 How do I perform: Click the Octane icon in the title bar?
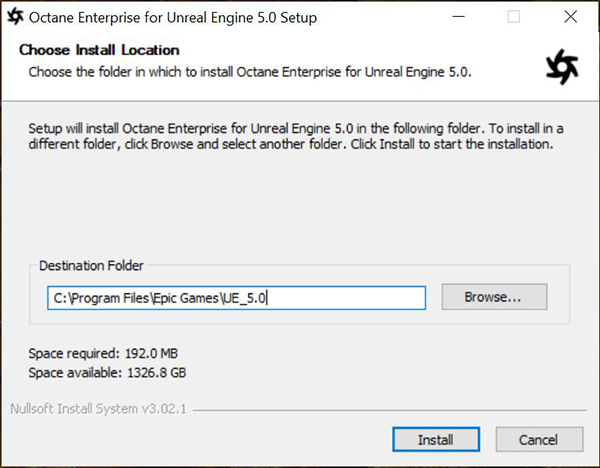tap(15, 17)
